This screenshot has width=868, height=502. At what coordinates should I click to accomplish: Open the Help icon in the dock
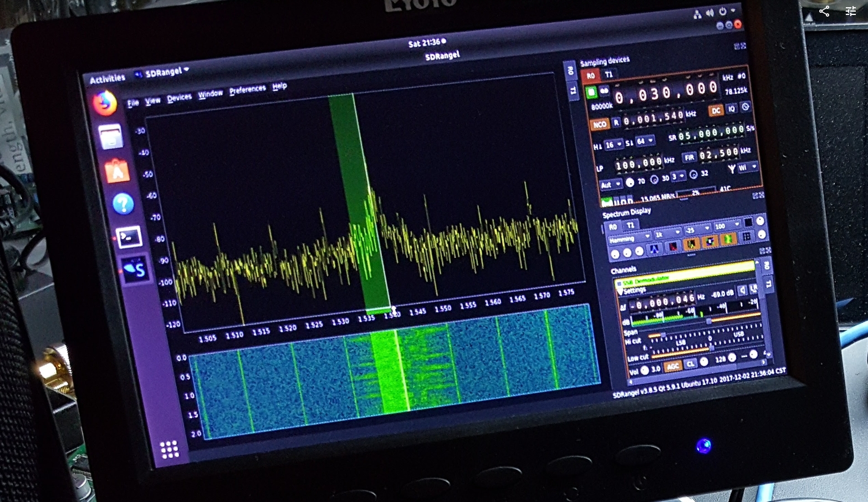pyautogui.click(x=123, y=204)
